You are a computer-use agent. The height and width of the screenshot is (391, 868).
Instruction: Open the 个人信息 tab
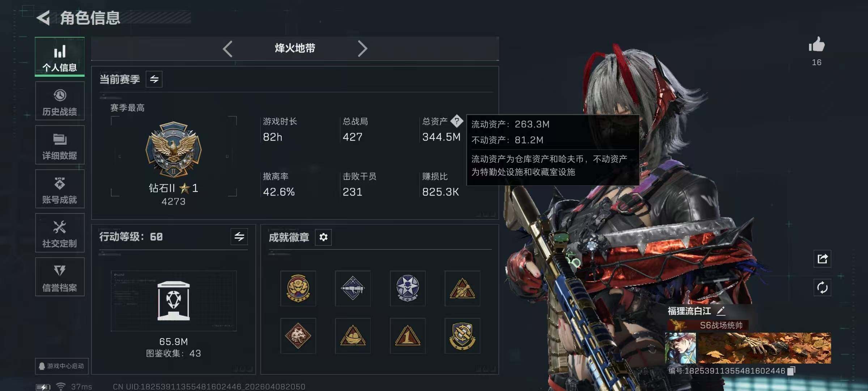(60, 57)
